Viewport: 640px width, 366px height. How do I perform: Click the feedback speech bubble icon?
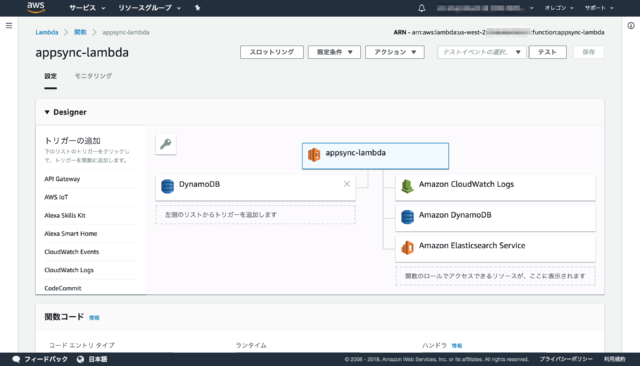16,359
